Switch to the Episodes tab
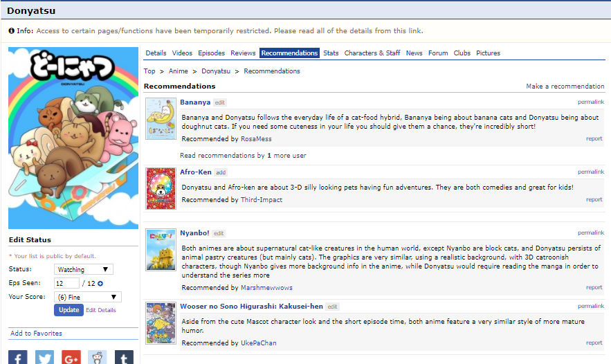This screenshot has height=364, width=611. coord(211,53)
